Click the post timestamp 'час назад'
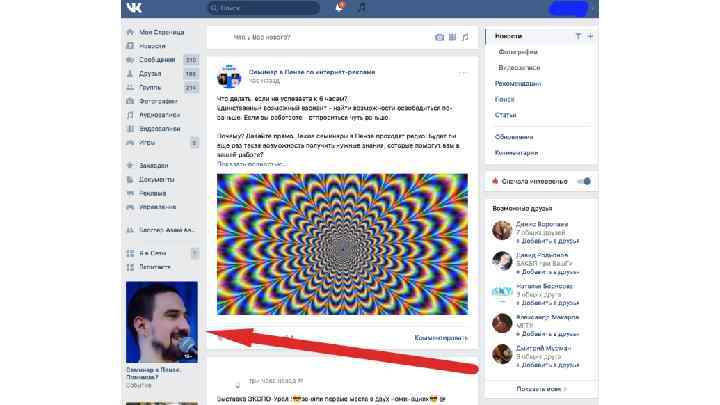The height and width of the screenshot is (405, 720). [x=264, y=81]
